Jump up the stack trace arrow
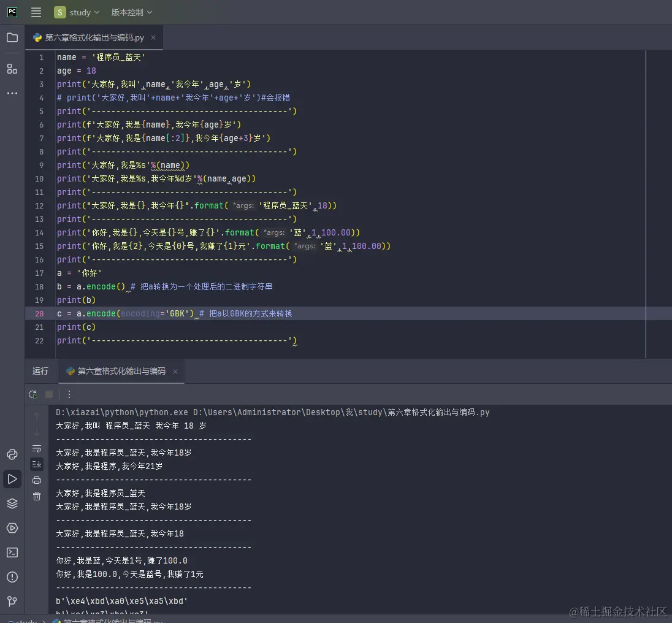This screenshot has width=672, height=623. coord(37,416)
